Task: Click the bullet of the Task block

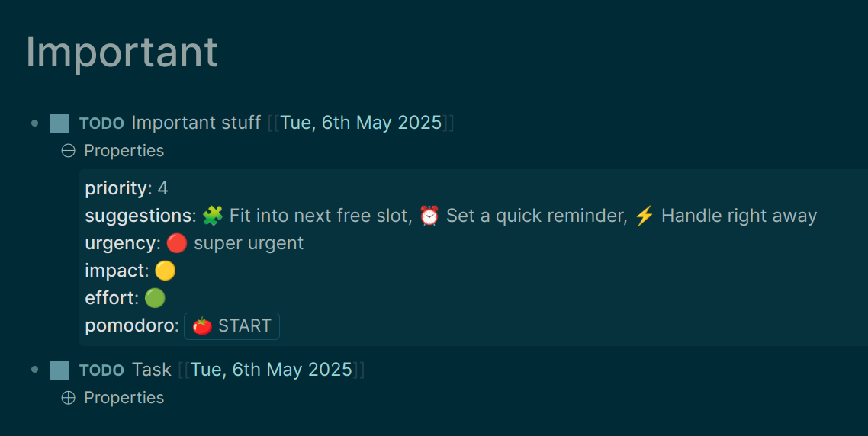Action: coord(35,370)
